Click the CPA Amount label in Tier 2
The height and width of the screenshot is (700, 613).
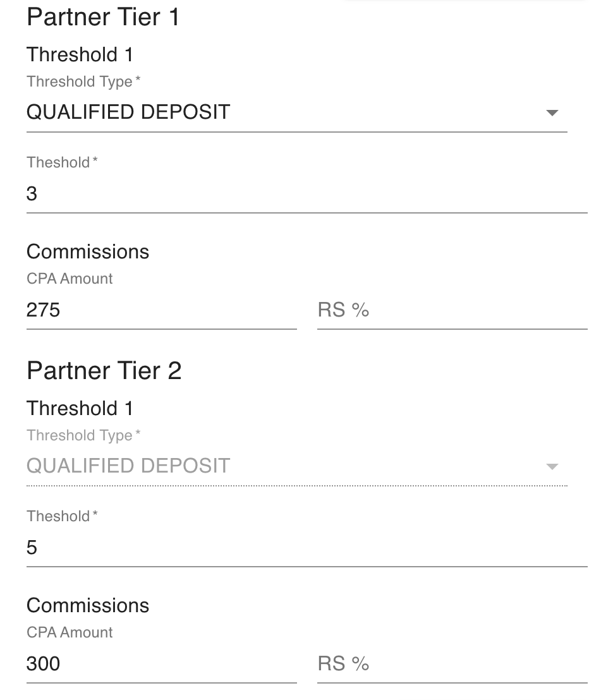tap(70, 633)
